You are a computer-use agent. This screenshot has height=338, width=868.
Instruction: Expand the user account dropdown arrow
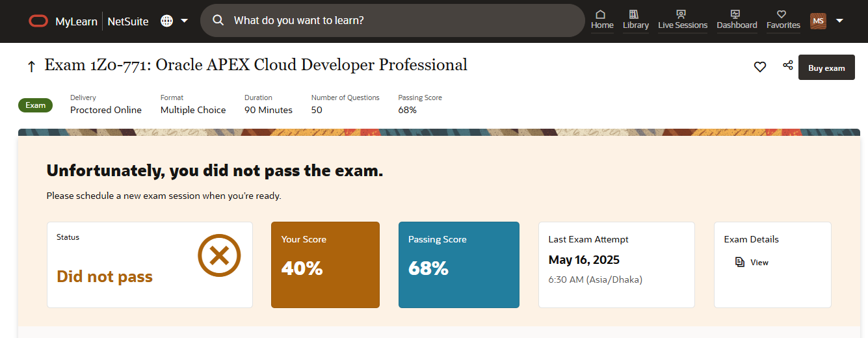839,21
